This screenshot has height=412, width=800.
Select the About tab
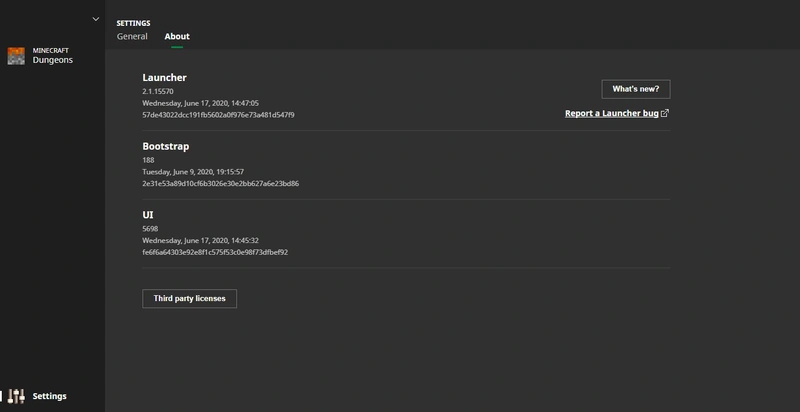[x=177, y=37]
